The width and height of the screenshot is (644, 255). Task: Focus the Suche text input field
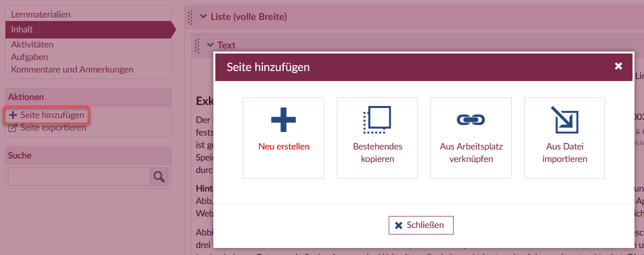(x=79, y=176)
